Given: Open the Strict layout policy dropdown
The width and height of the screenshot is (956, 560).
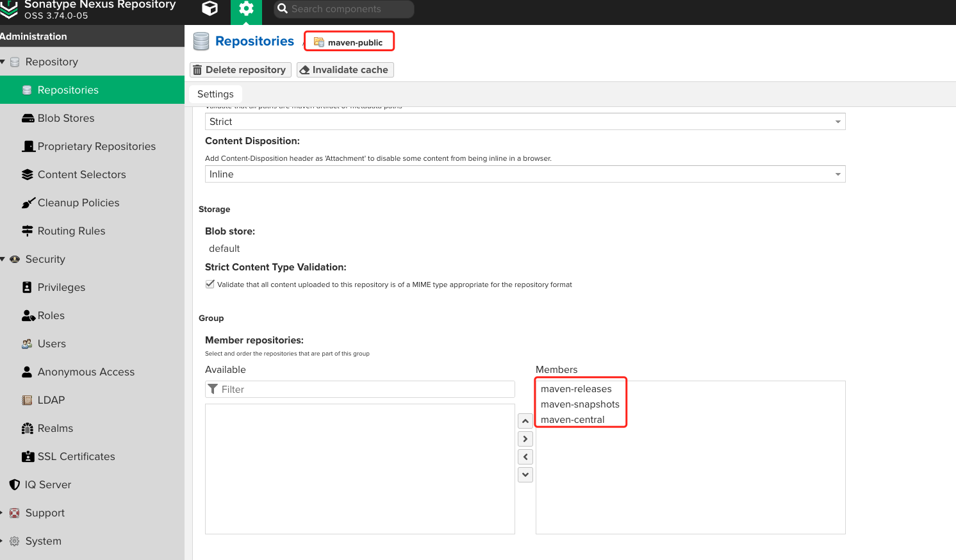Looking at the screenshot, I should pos(525,122).
